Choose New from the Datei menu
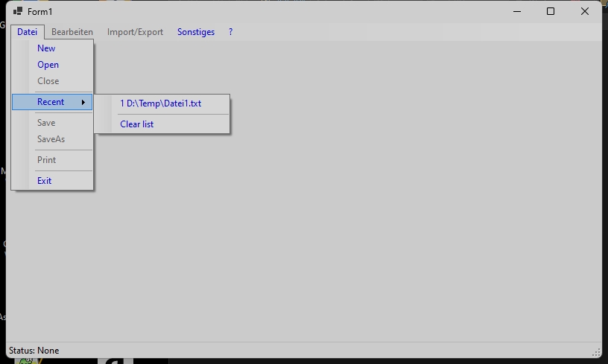 click(46, 48)
